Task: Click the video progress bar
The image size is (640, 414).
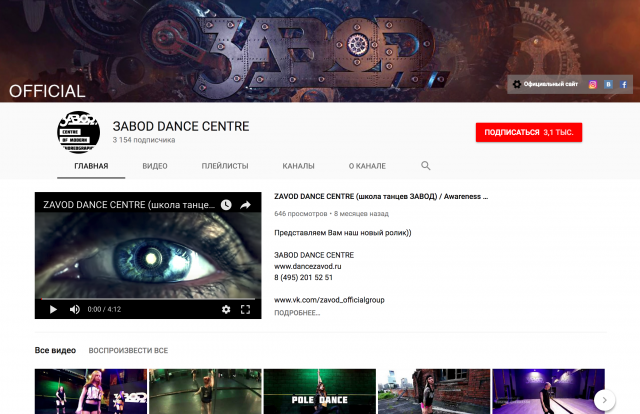Action: (148, 299)
